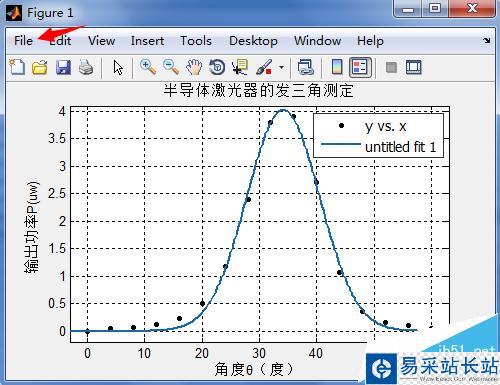Open the File menu
Screen dimensions: 500x385
(23, 41)
